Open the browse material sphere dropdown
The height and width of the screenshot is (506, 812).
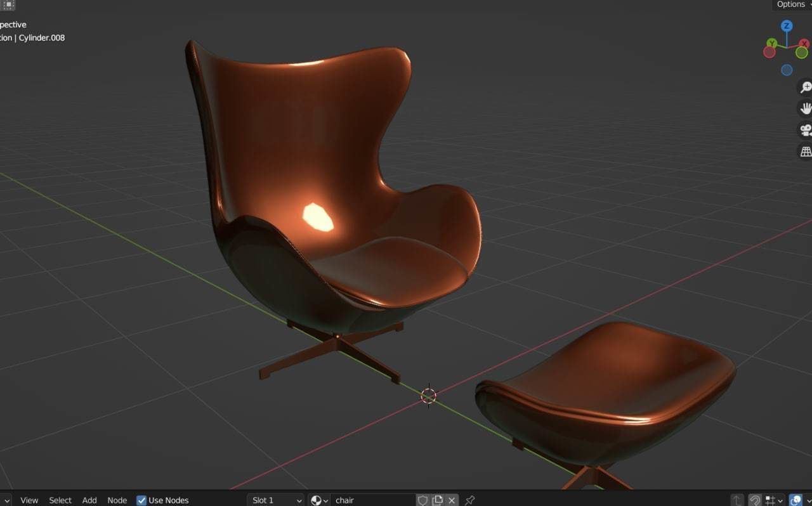pyautogui.click(x=319, y=500)
